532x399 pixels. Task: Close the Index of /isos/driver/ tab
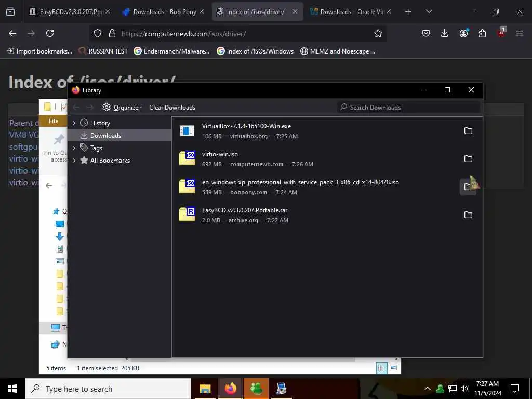(x=295, y=11)
